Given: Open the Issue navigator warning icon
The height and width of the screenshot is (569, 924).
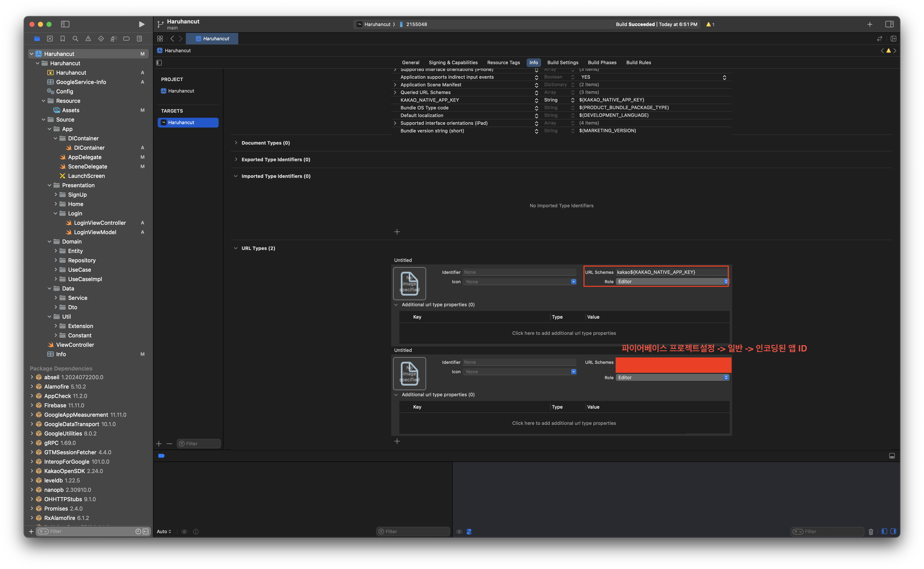Looking at the screenshot, I should coord(88,38).
